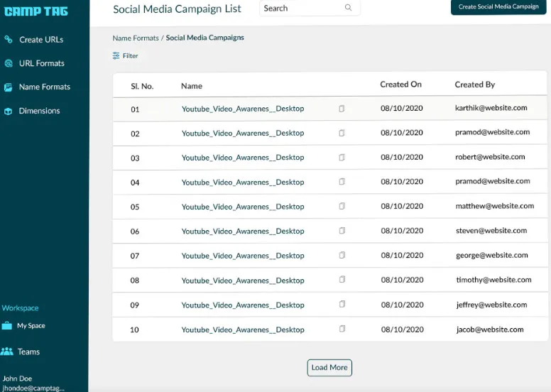Copy the campaign name in row 10

coord(342,330)
